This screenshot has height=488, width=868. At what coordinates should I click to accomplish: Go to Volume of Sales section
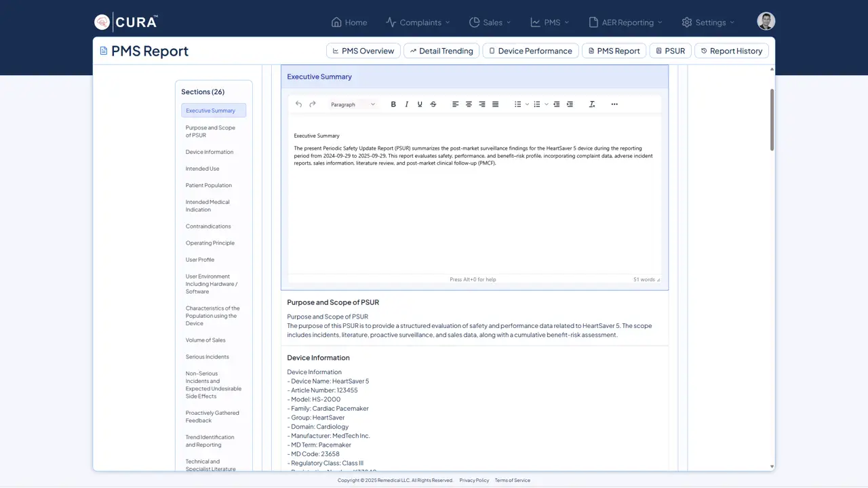click(x=205, y=340)
